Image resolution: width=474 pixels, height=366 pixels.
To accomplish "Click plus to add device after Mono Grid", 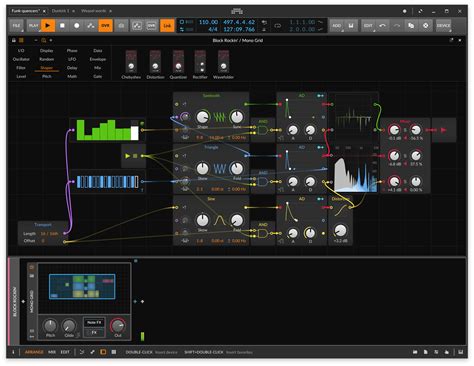I will point(143,301).
